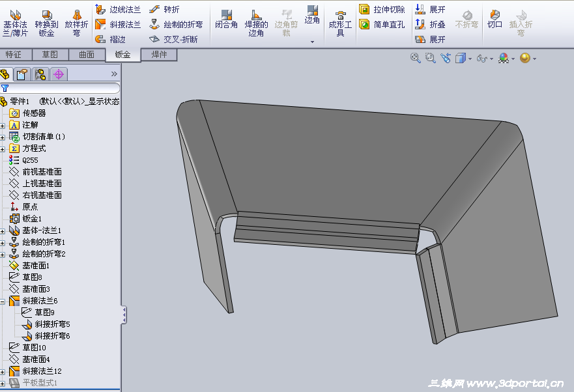Screen dimensions: 574x392
Task: Select 原点 origin in tree
Action: [x=24, y=207]
